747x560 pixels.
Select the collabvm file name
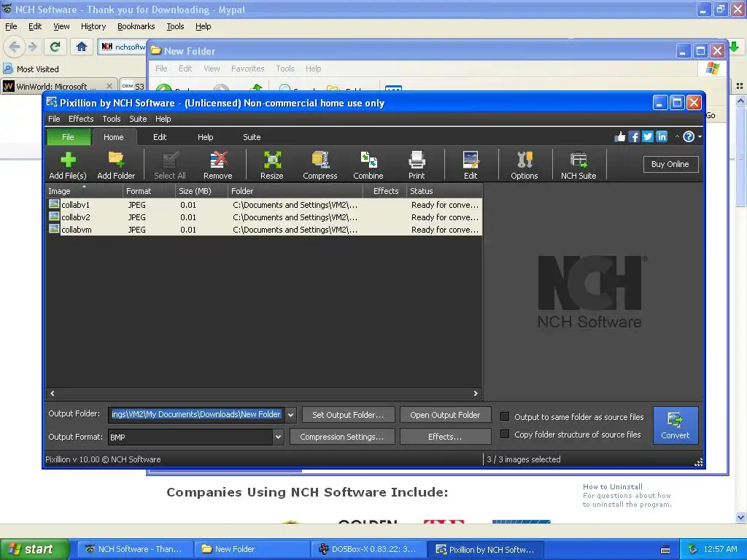tap(76, 230)
